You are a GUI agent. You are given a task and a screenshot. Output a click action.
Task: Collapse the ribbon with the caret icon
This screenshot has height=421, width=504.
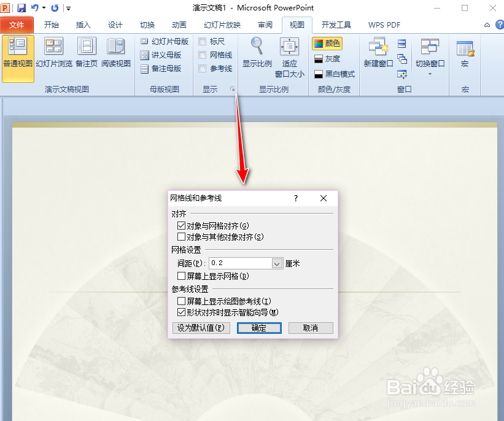click(x=487, y=25)
